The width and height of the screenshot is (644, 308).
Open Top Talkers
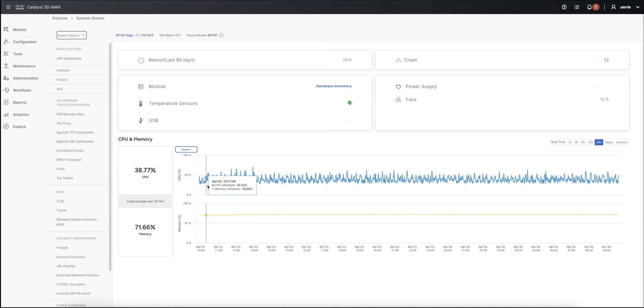[65, 178]
